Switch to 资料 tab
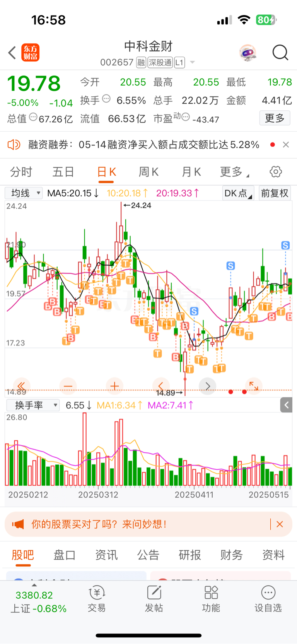 273,555
